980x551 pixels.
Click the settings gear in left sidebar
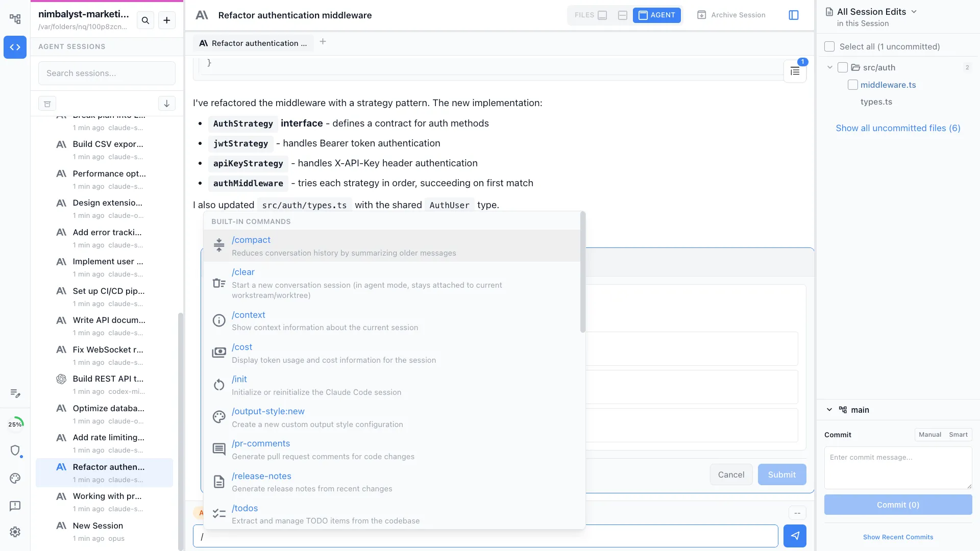click(15, 532)
